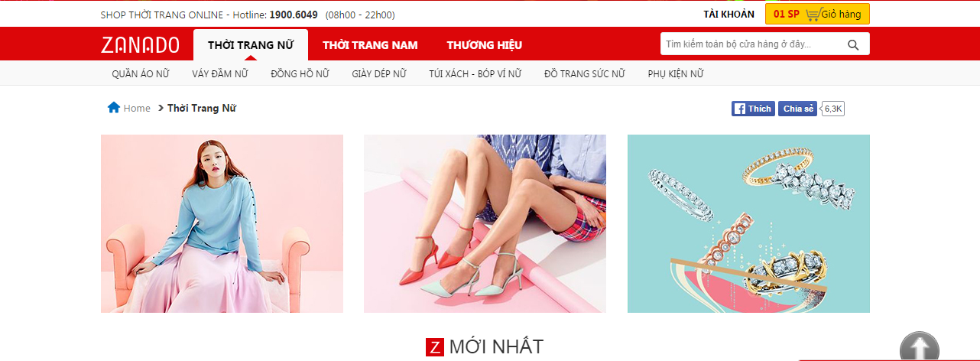Open QUẦN ÁO NỮ category menu
The width and height of the screenshot is (980, 361).
click(x=140, y=73)
